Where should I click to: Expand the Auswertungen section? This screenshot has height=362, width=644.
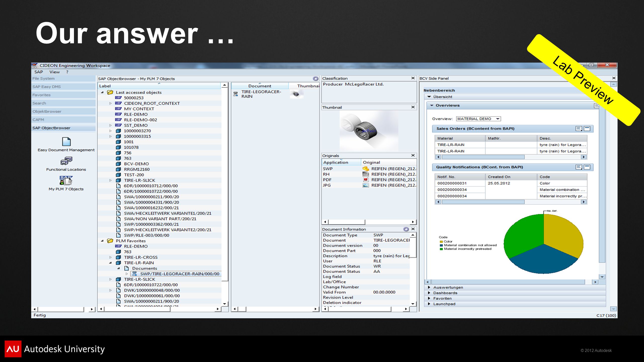[429, 287]
